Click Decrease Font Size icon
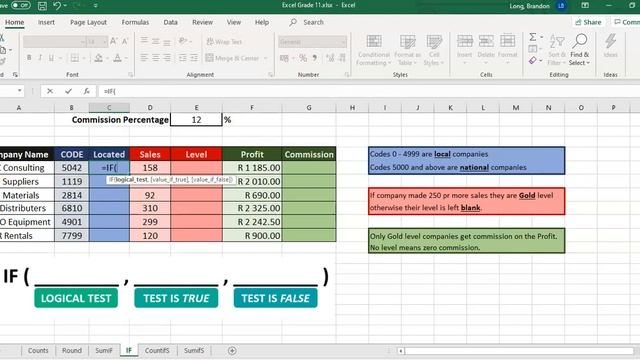Viewport: 640px width, 360px height. coord(125,41)
